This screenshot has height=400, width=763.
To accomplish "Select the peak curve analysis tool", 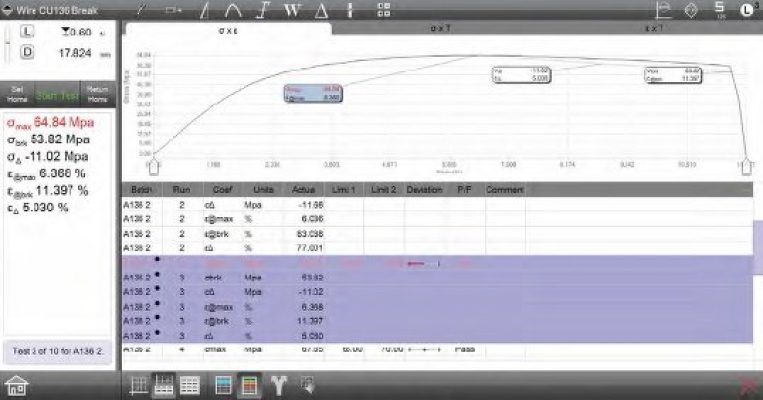I will click(233, 10).
